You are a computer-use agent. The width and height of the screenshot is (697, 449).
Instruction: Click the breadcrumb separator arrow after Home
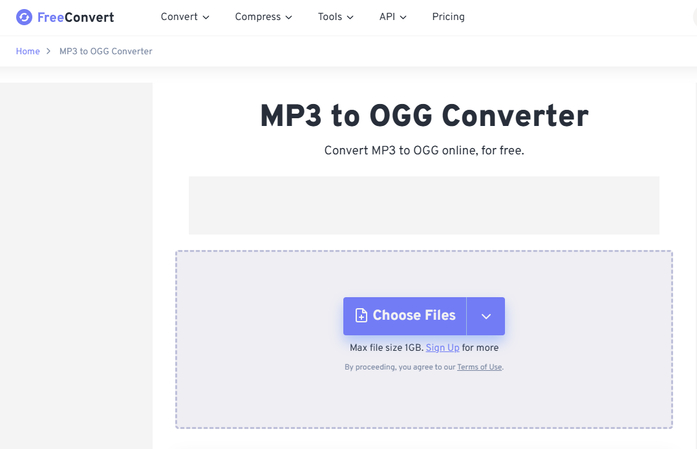48,51
